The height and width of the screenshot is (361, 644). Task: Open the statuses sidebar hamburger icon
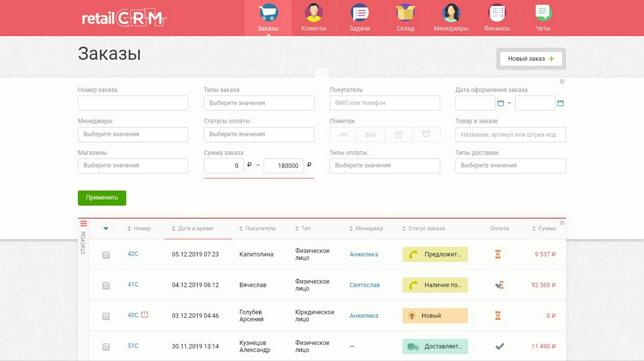[x=84, y=223]
